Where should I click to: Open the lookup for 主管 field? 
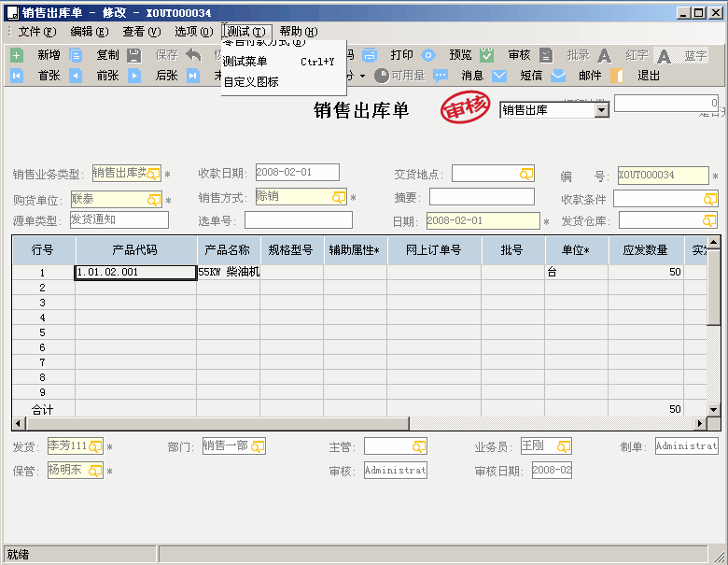(419, 447)
